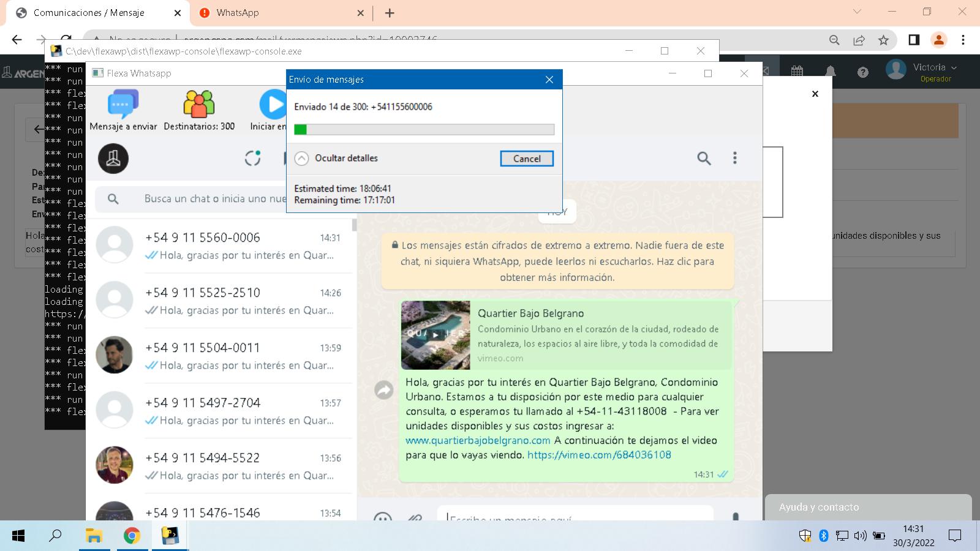Open the volume tray icon
This screenshot has width=980, height=551.
tap(861, 536)
